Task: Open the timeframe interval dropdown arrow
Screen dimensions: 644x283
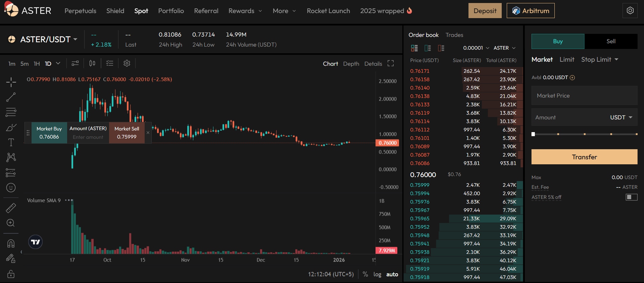Action: (58, 63)
